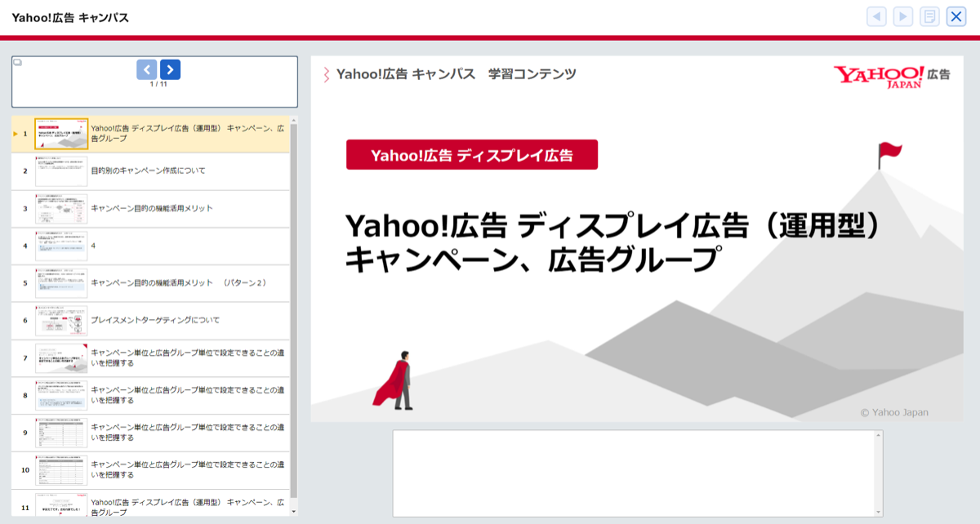Viewport: 980px width, 524px height.
Task: Click the blue right chevron above 1 / 11
Action: coord(170,69)
